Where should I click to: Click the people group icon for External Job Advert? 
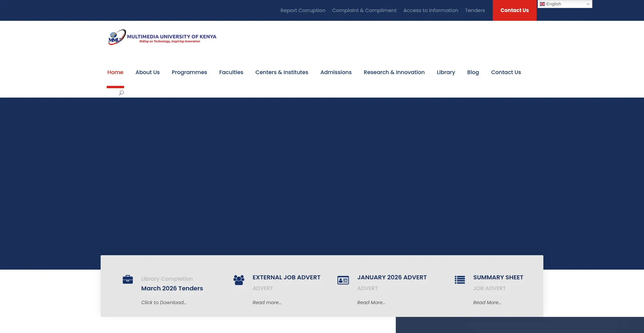point(239,280)
